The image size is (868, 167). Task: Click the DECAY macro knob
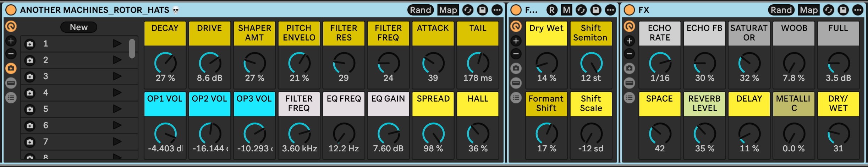(165, 63)
